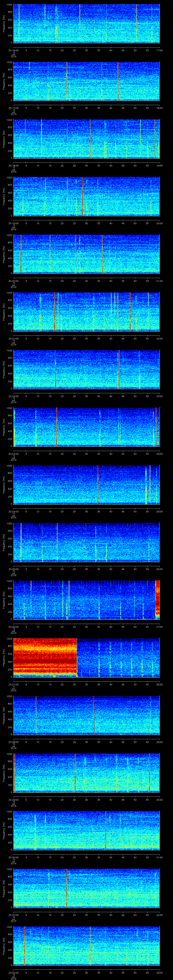Click the 20:27:00 start time label

tap(13, 684)
